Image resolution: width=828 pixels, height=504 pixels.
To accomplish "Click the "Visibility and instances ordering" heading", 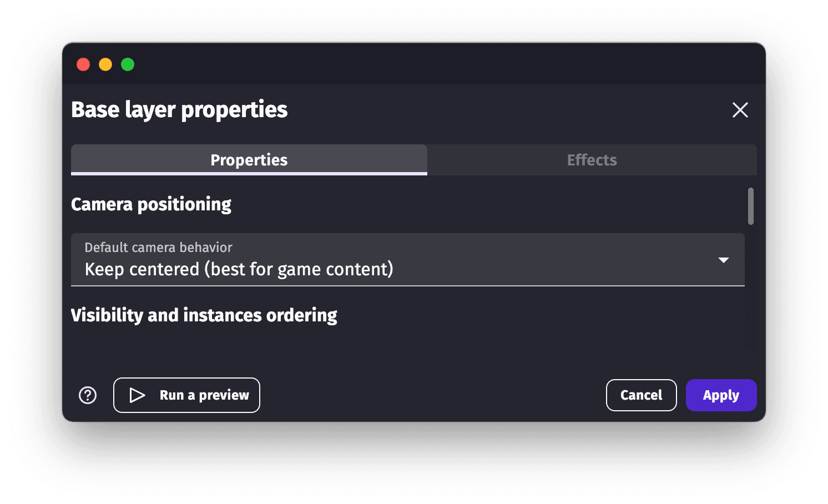I will [x=204, y=315].
